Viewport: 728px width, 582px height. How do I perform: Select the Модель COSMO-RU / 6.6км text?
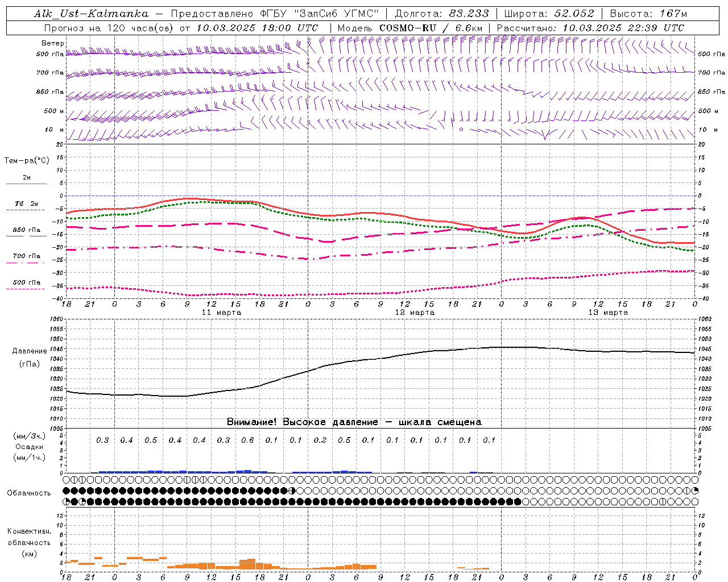410,28
